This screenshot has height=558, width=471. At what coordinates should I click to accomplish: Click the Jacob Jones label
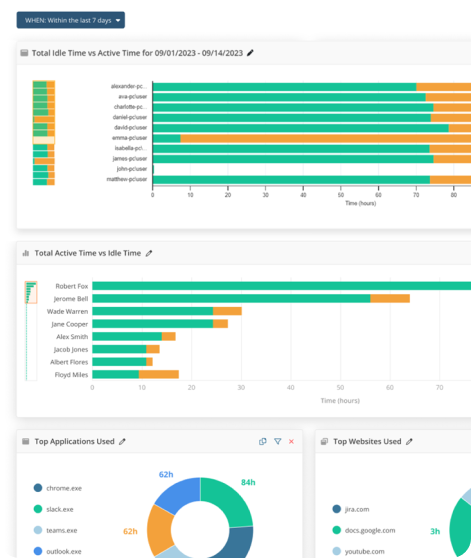tap(70, 349)
